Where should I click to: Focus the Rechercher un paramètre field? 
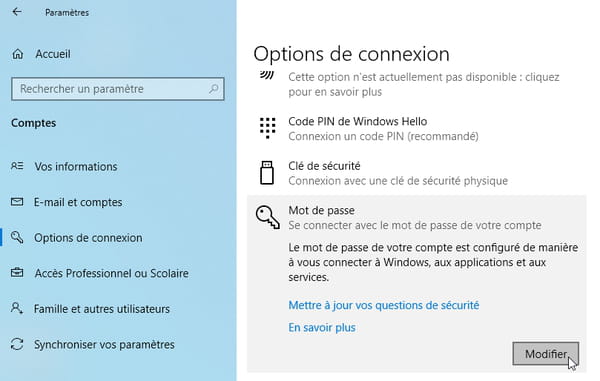[118, 89]
